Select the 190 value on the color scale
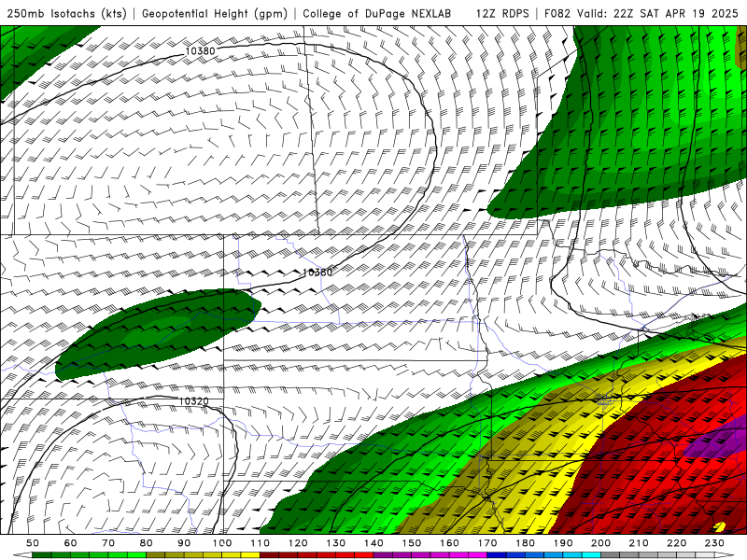Viewport: 747px width, 560px height. (x=563, y=543)
